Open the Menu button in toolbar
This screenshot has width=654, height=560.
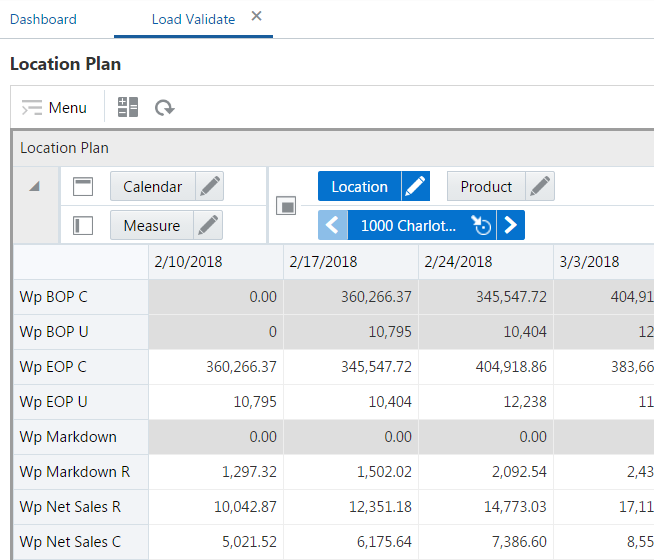pos(54,108)
